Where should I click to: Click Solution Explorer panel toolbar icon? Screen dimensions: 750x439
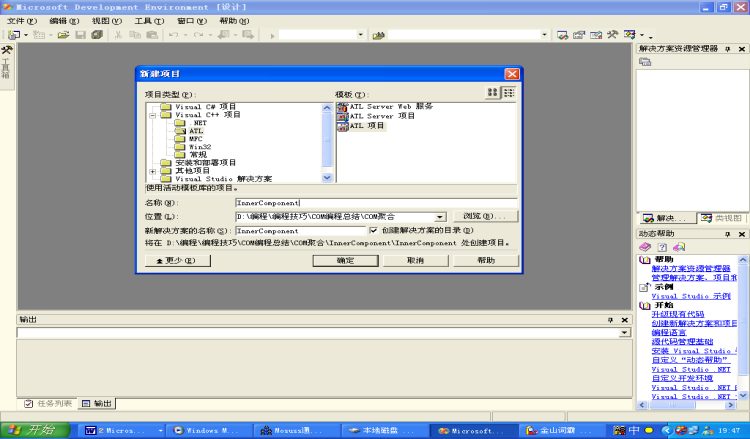645,62
